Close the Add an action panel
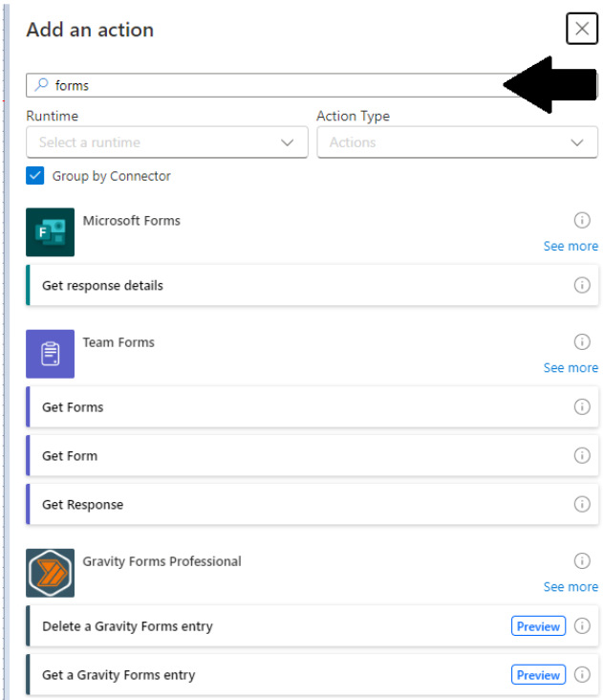Screen dimensions: 603x700 (582, 29)
